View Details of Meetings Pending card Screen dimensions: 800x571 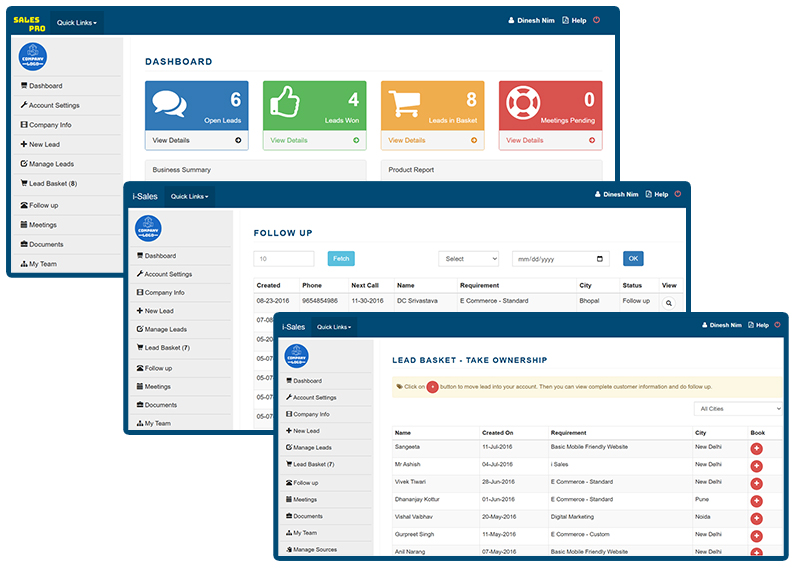click(x=524, y=140)
